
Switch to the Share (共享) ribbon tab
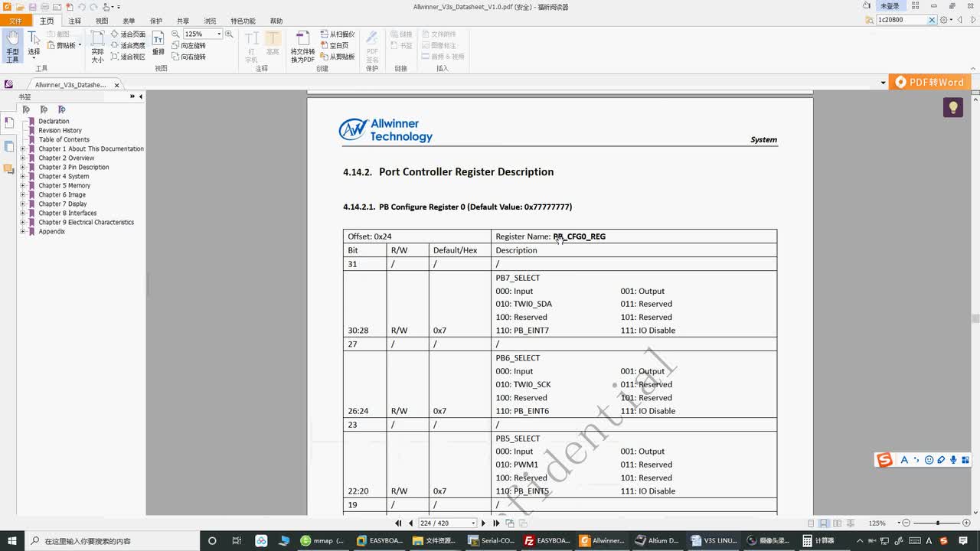pyautogui.click(x=183, y=21)
